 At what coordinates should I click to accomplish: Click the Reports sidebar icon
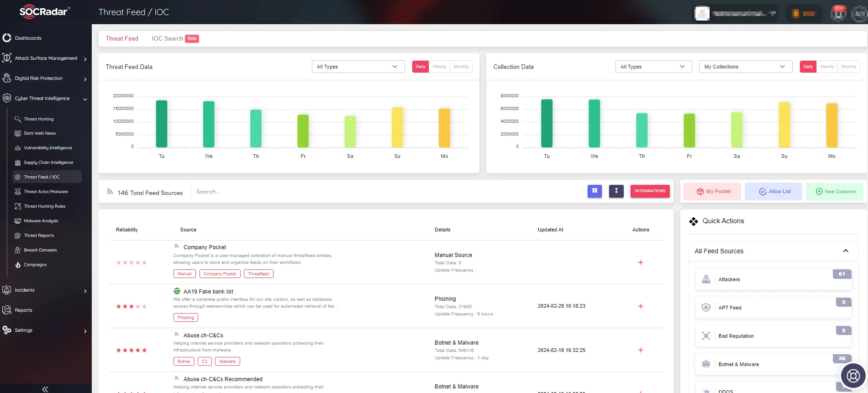[7, 310]
